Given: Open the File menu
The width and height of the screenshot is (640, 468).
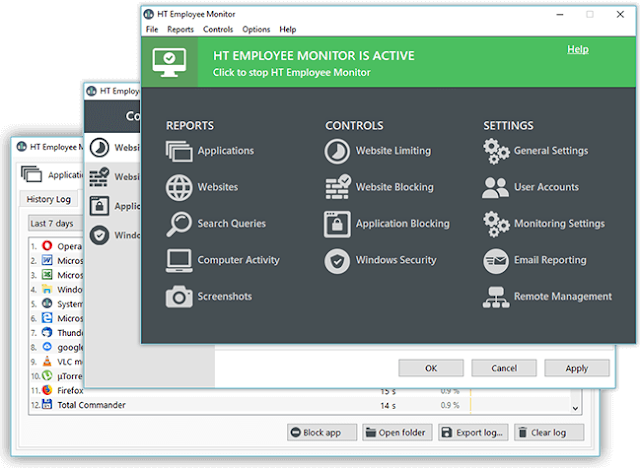Looking at the screenshot, I should click(x=152, y=29).
